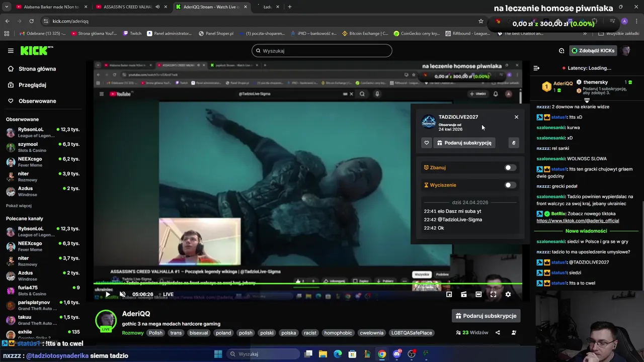644x362 pixels.
Task: Click Zdobądź KICKs button
Action: coord(593,51)
